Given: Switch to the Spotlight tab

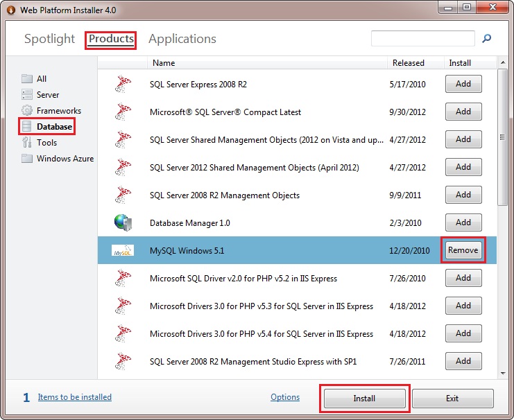Looking at the screenshot, I should pyautogui.click(x=49, y=39).
